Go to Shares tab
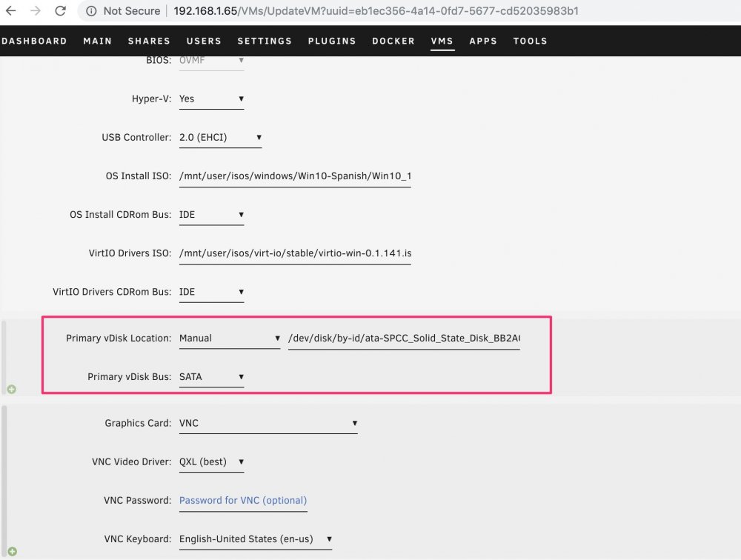This screenshot has width=741, height=560. point(149,41)
